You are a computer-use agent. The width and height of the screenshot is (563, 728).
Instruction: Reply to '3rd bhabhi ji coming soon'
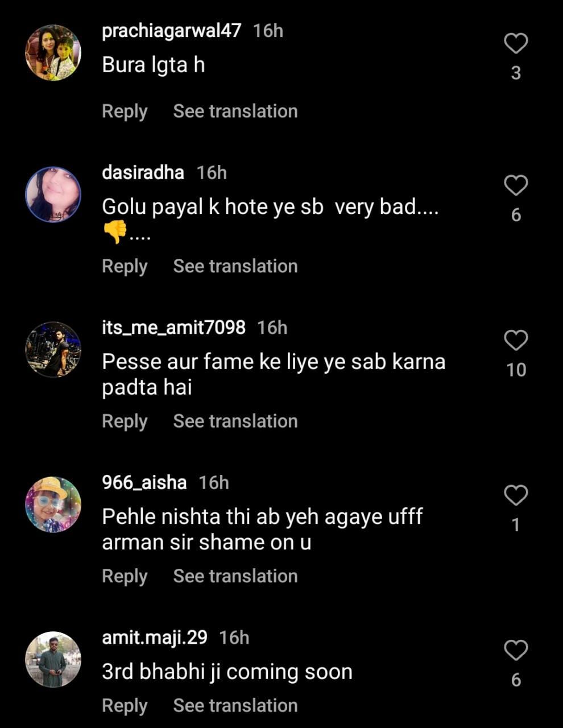pos(125,705)
